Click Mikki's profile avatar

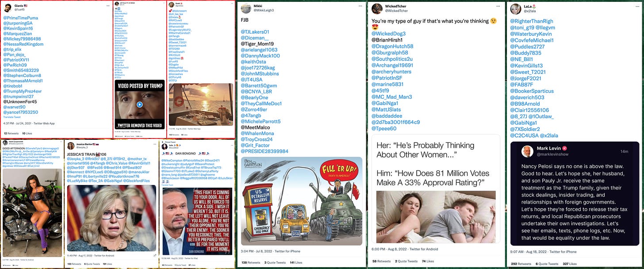tap(245, 8)
